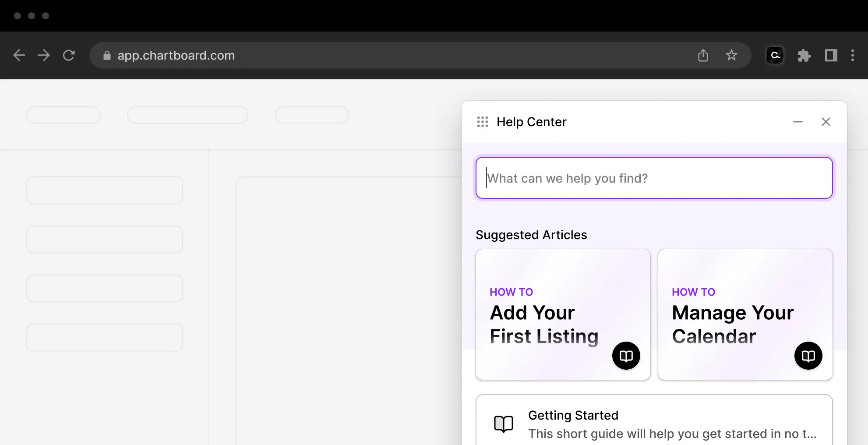The image size is (868, 445).
Task: Reload the current page
Action: [69, 55]
